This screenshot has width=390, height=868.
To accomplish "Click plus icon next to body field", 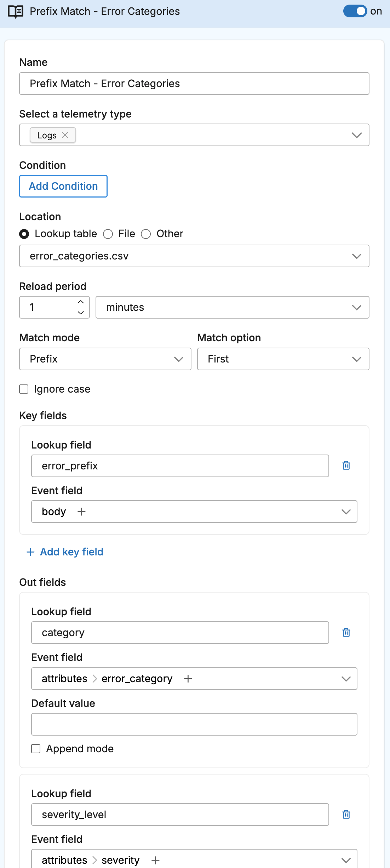I will 81,512.
